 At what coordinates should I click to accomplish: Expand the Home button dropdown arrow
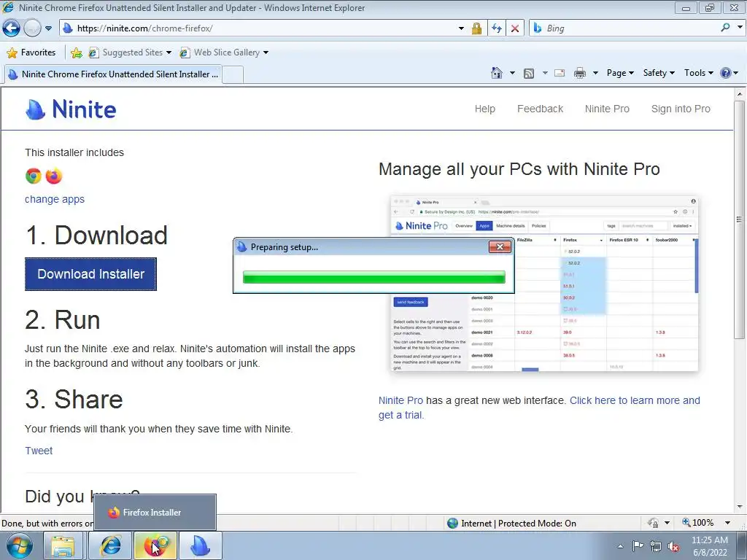pos(512,73)
